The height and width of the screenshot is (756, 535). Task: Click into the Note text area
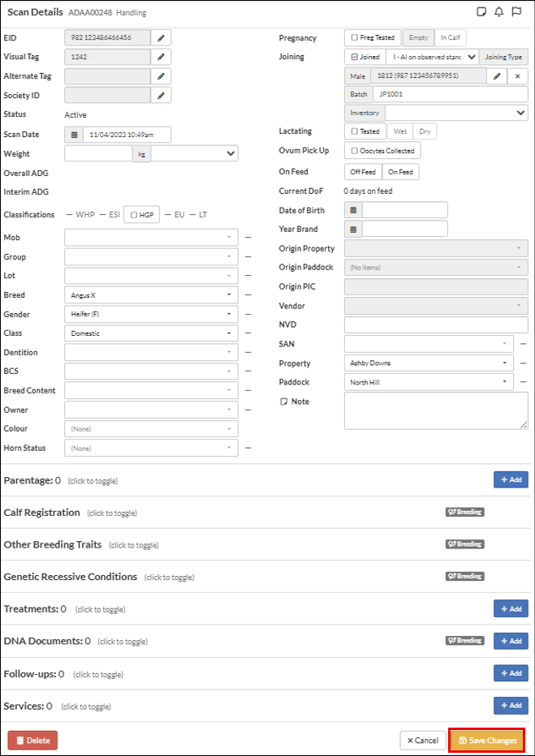(x=435, y=410)
